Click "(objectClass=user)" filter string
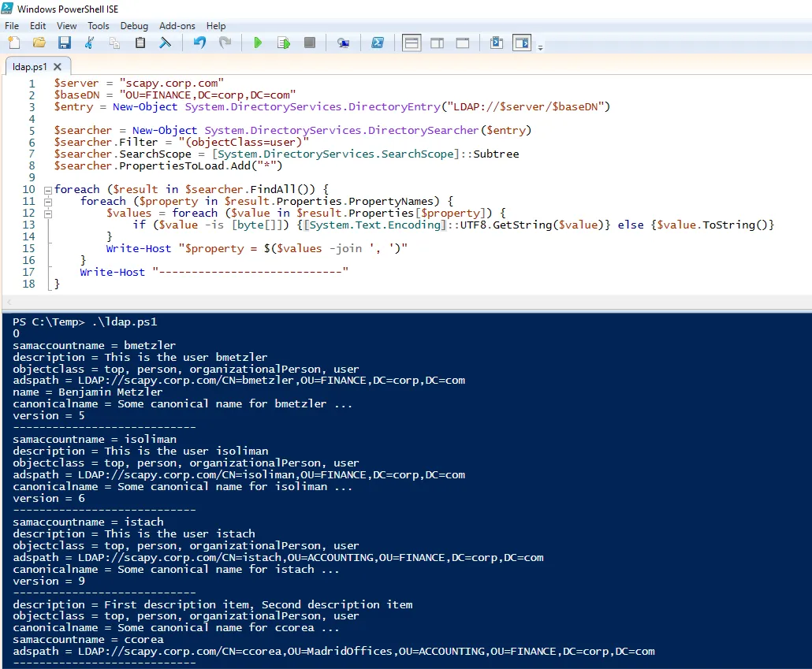This screenshot has height=669, width=812. click(x=244, y=143)
